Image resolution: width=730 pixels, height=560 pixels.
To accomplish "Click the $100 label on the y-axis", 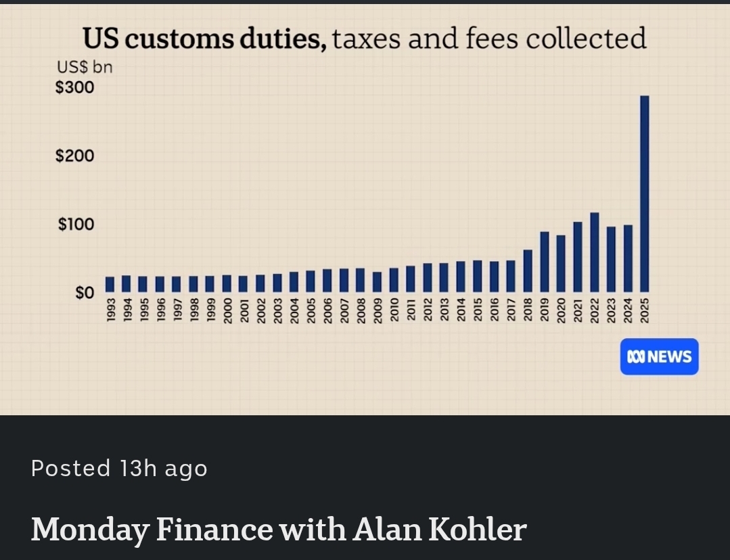I will click(x=74, y=225).
